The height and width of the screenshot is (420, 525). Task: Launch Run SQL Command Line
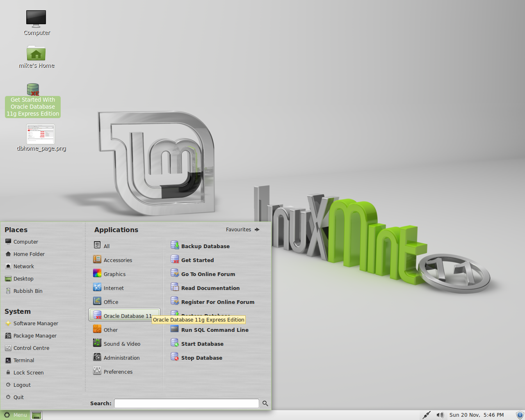[x=210, y=330]
